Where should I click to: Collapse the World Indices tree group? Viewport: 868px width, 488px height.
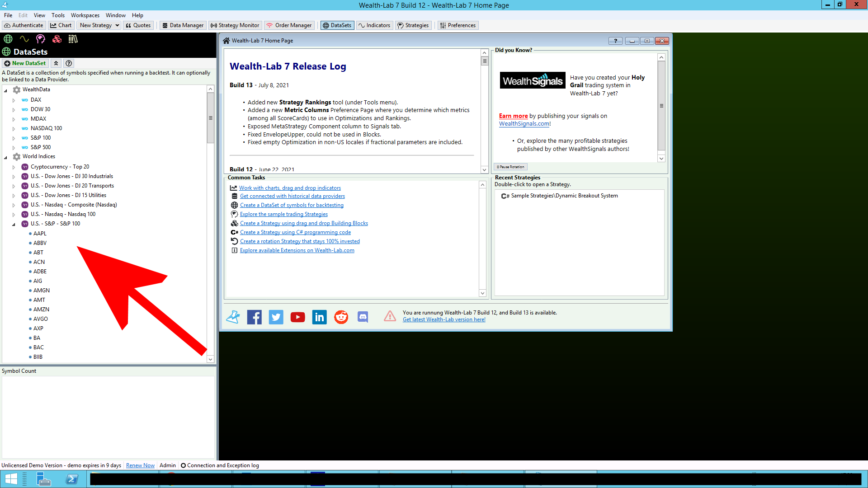point(5,157)
